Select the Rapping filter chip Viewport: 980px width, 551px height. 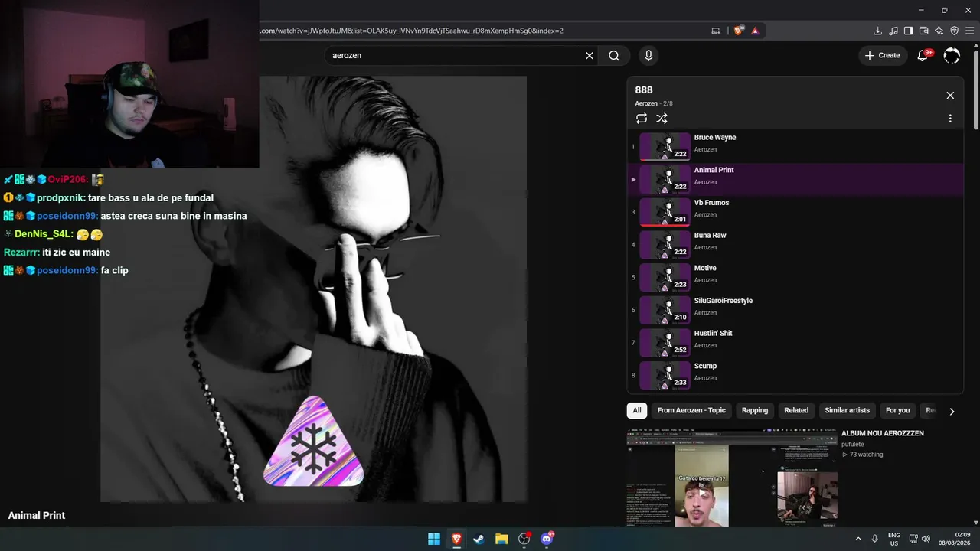point(755,410)
